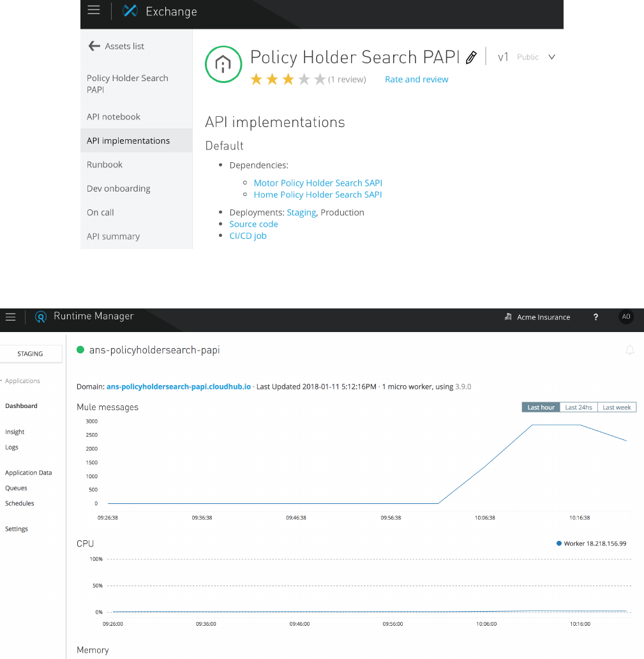644x659 pixels.
Task: Click the Exchange logo icon
Action: (x=130, y=11)
